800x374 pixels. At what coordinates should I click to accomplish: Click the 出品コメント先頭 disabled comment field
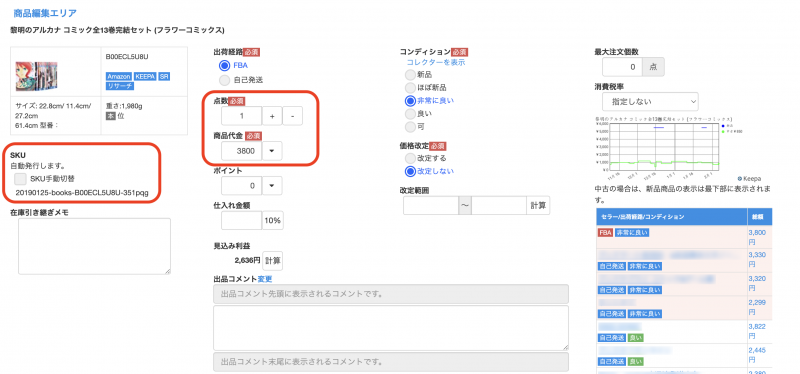coord(391,294)
